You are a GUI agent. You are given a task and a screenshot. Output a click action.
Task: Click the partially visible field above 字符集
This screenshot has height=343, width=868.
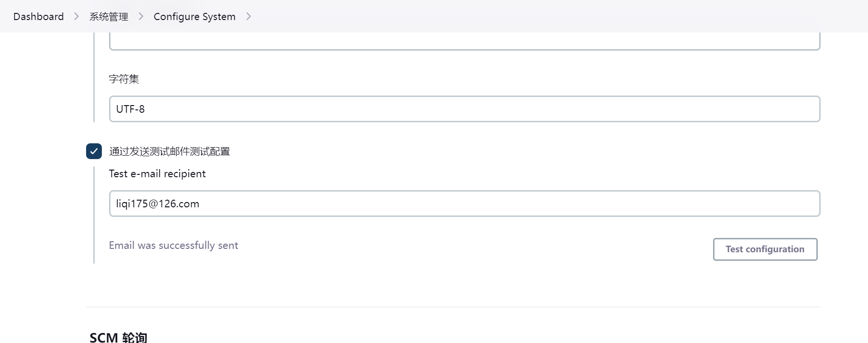pyautogui.click(x=464, y=42)
